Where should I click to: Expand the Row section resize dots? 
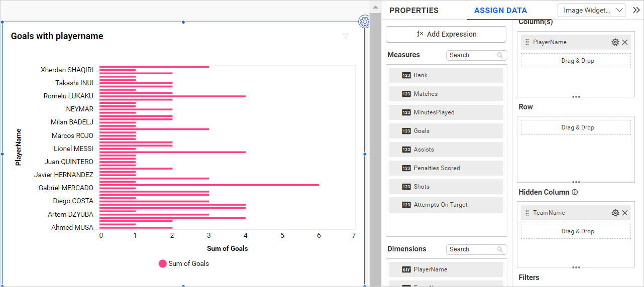click(x=576, y=182)
